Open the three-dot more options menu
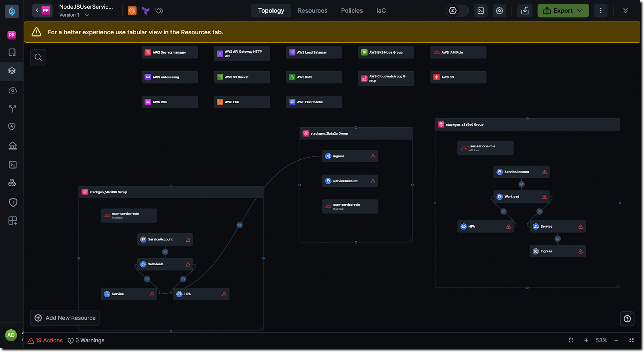This screenshot has height=352, width=644. [x=600, y=11]
